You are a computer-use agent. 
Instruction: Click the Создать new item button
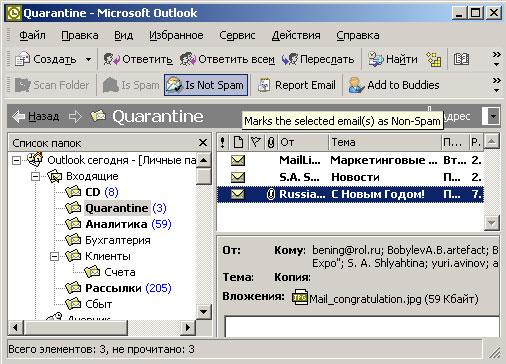click(46, 59)
